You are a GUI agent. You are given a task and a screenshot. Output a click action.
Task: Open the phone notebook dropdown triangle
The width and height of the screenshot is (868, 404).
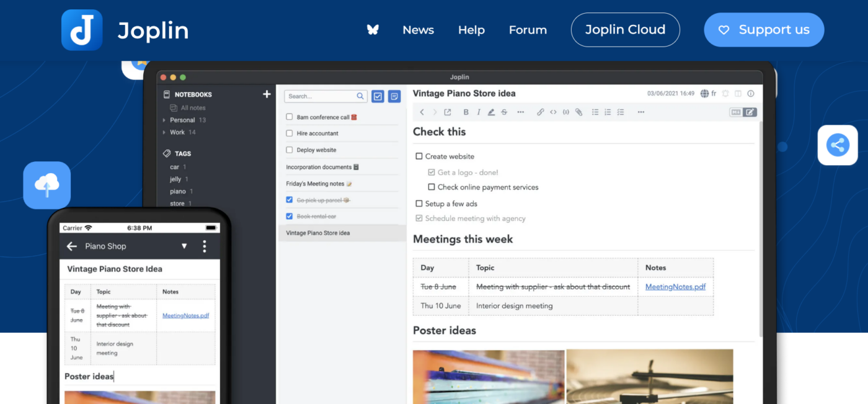pyautogui.click(x=184, y=246)
